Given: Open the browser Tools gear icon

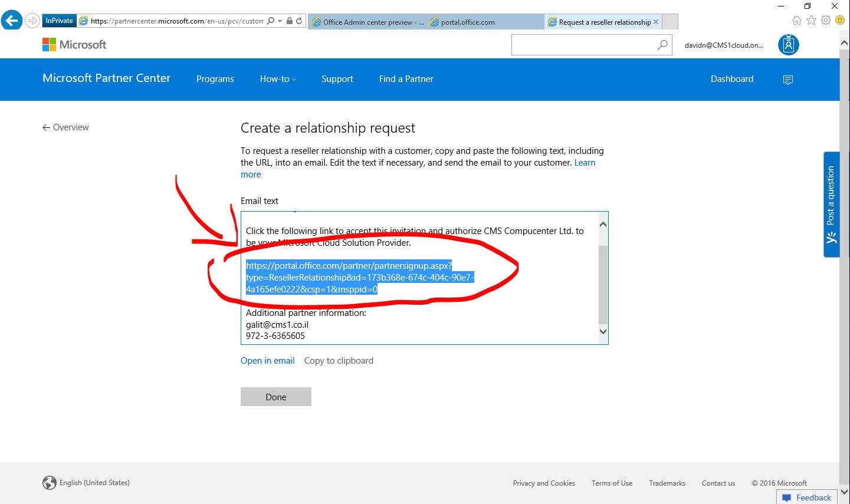Looking at the screenshot, I should coord(826,21).
